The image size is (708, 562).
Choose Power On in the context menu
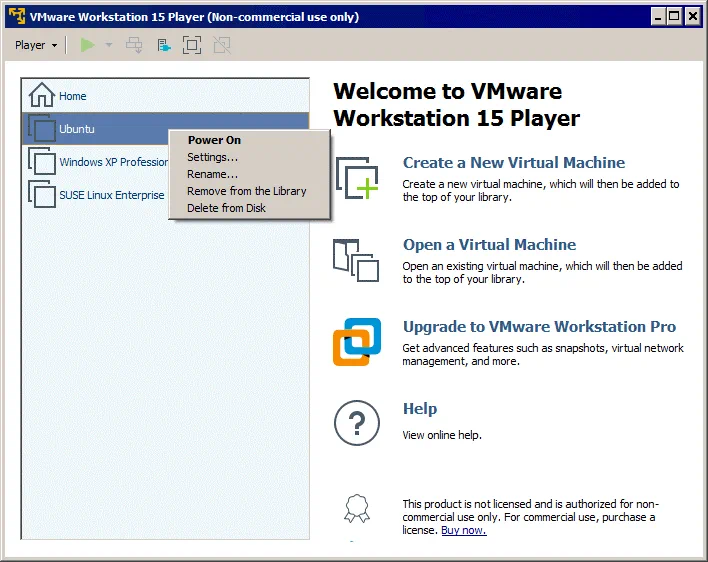click(x=214, y=140)
